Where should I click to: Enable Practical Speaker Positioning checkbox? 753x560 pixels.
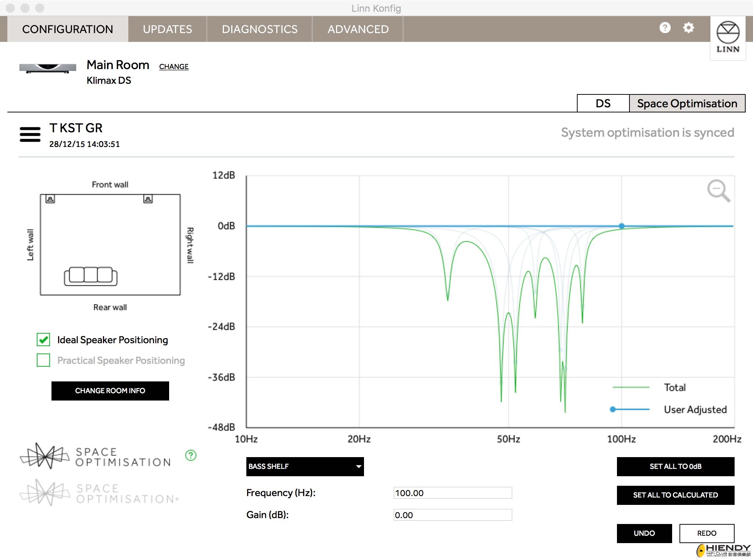43,360
